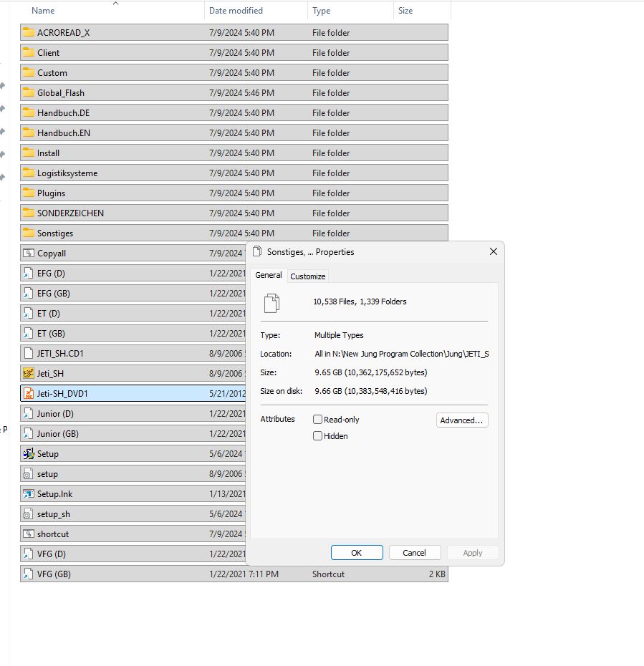Click the setup_sh gear icon
The width and height of the screenshot is (644, 666).
[x=27, y=513]
